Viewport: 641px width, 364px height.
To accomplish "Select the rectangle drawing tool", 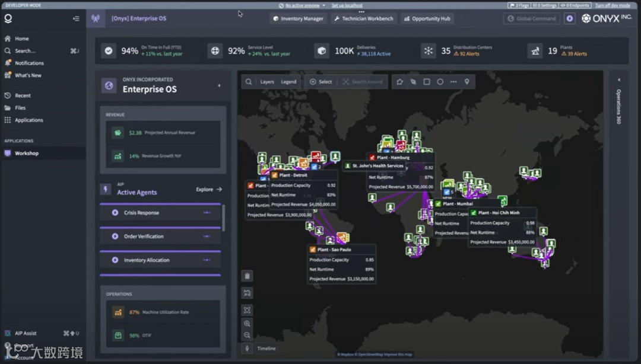I will point(427,82).
